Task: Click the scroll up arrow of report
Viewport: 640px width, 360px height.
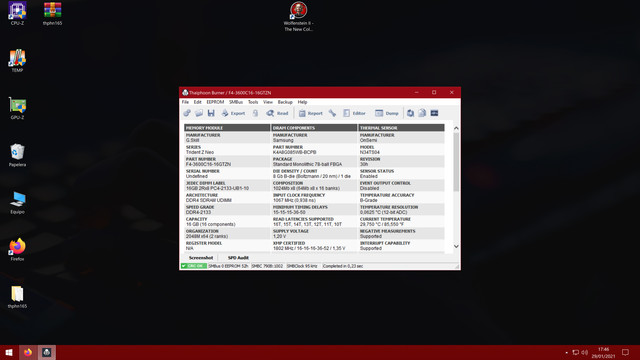Action: (x=456, y=128)
